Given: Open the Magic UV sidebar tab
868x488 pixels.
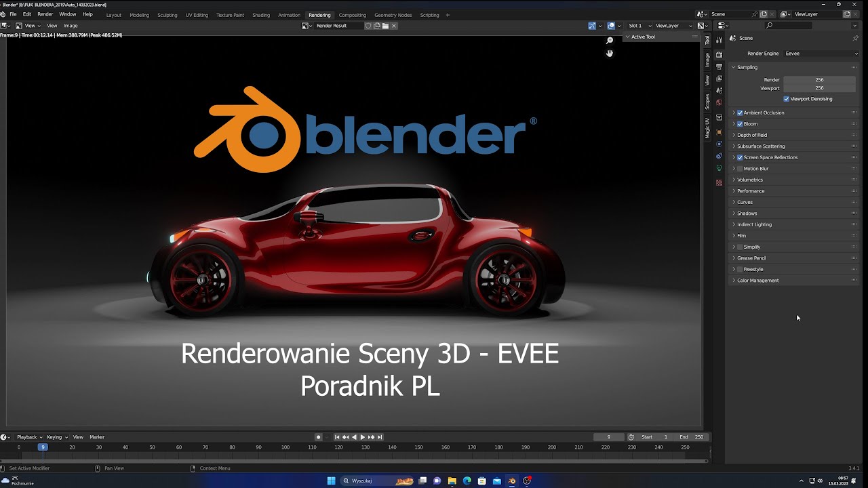Looking at the screenshot, I should [707, 128].
